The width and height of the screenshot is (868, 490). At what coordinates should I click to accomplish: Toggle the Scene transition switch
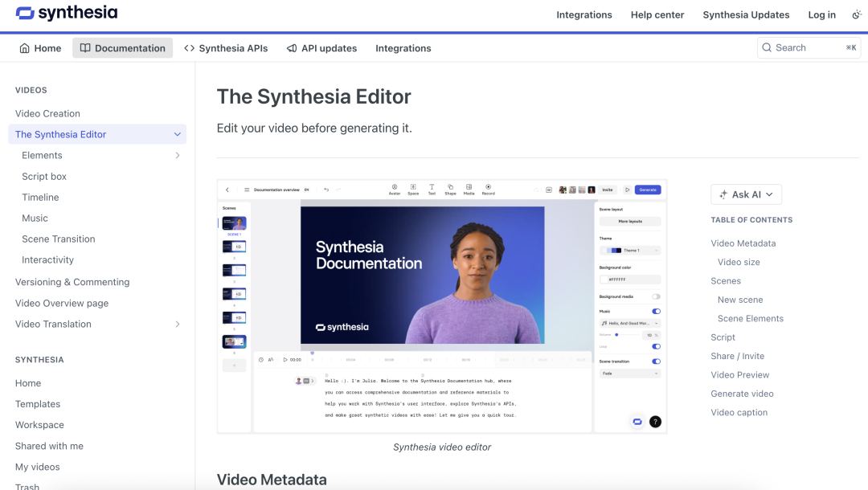click(656, 361)
